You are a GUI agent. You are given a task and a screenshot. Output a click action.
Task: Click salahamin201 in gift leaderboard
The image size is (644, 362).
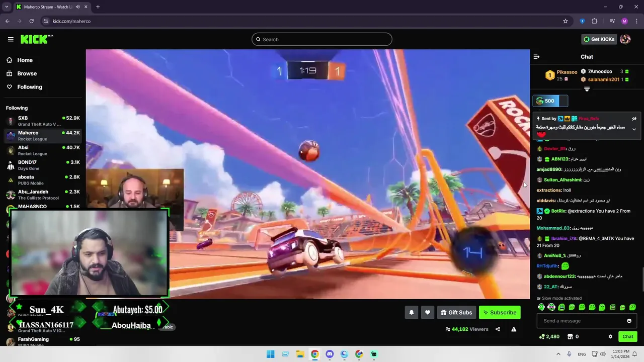tap(603, 79)
